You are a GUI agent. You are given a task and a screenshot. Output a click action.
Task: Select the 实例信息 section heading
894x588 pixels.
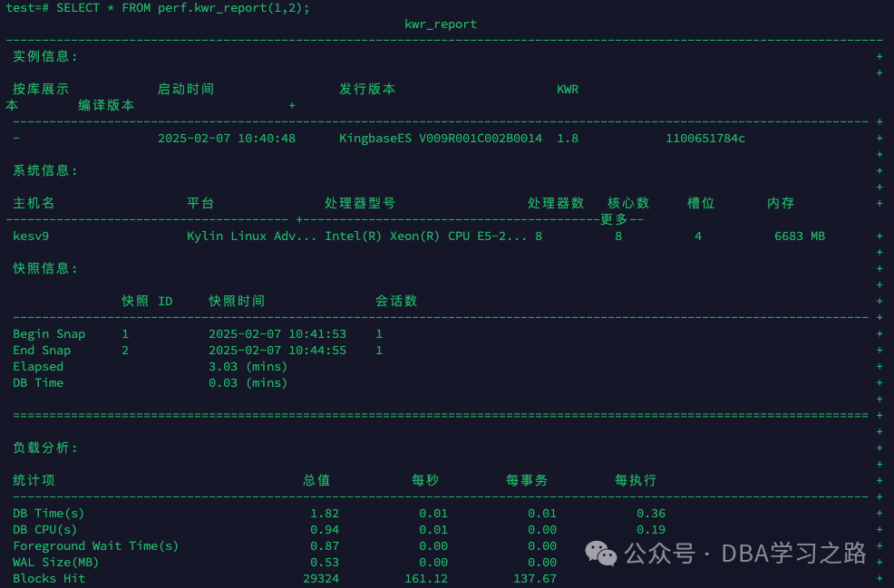45,57
